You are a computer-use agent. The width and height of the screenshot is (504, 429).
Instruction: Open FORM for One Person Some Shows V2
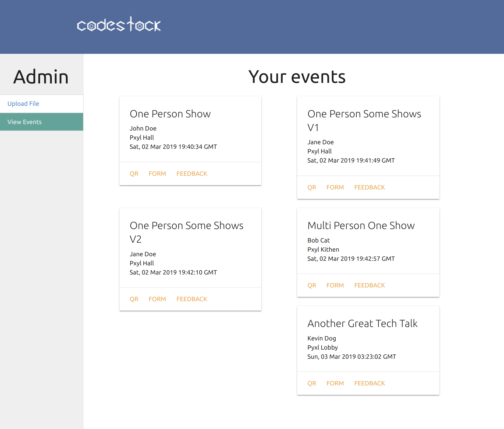[157, 299]
